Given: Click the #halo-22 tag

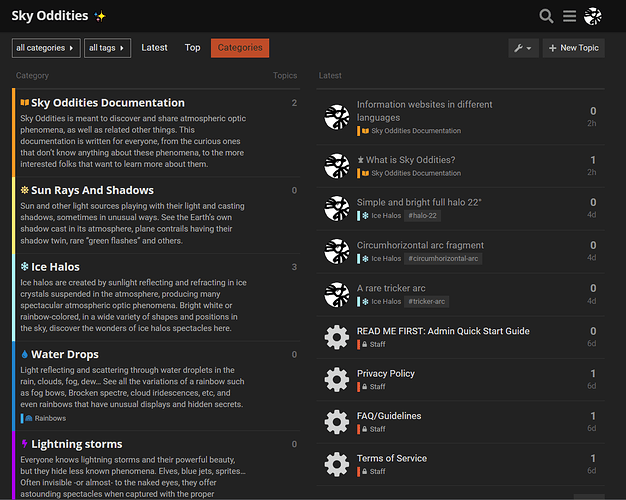Looking at the screenshot, I should click(x=422, y=216).
